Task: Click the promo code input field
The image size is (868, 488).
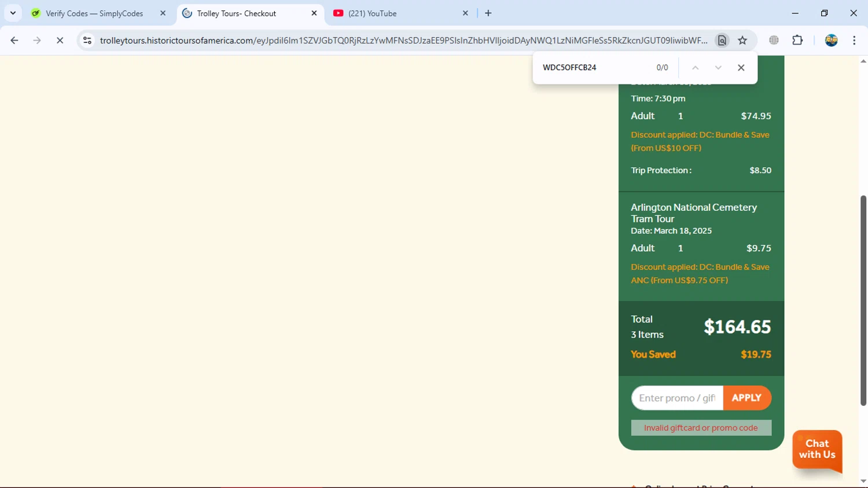Action: [x=677, y=398]
